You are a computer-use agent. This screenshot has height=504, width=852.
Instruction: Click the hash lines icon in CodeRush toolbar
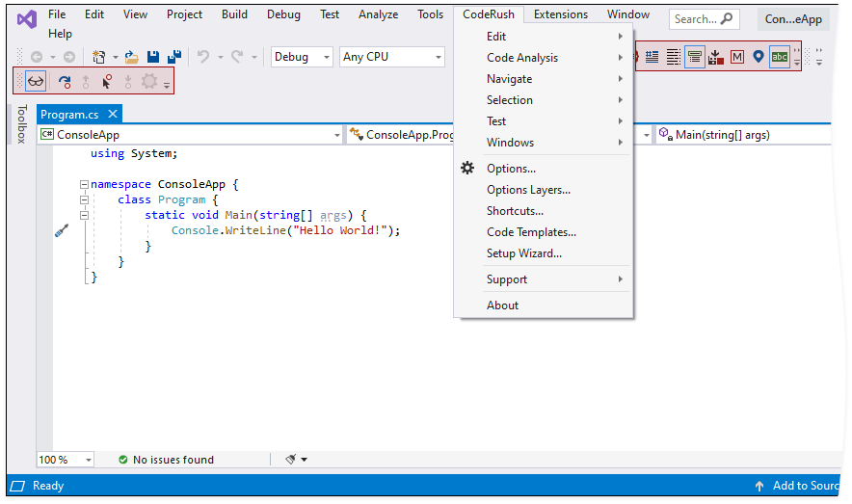(652, 57)
